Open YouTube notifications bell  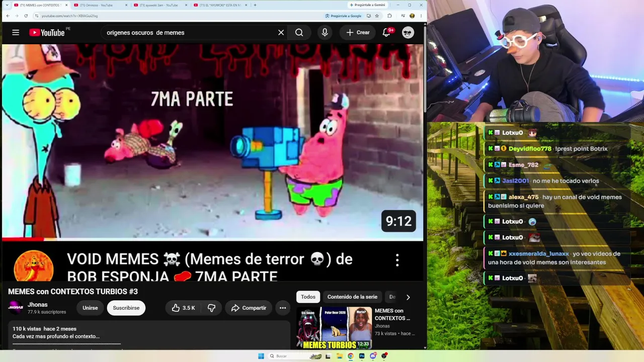386,33
